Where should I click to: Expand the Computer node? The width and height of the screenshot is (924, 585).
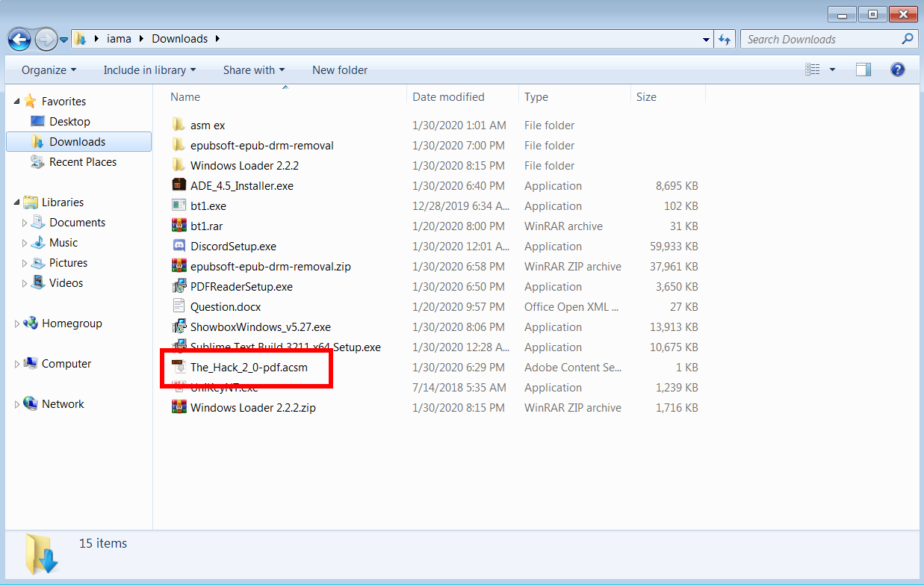point(17,364)
